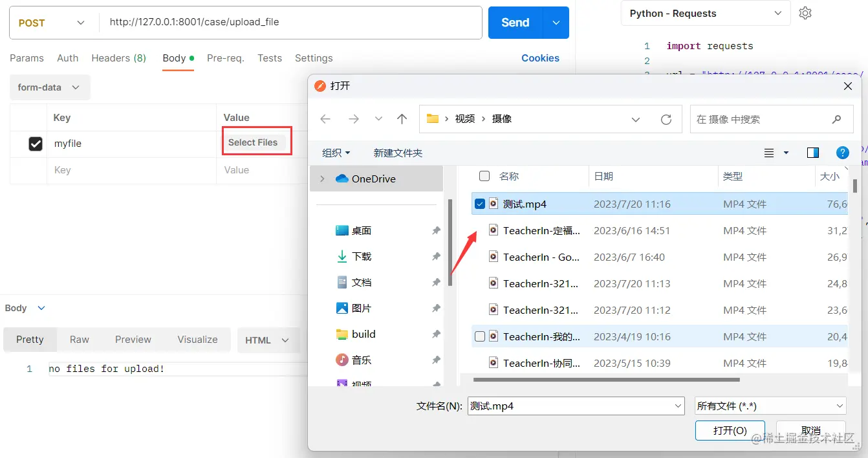Screen dimensions: 868x458
Task: Switch to the Tests tab
Action: tap(270, 58)
